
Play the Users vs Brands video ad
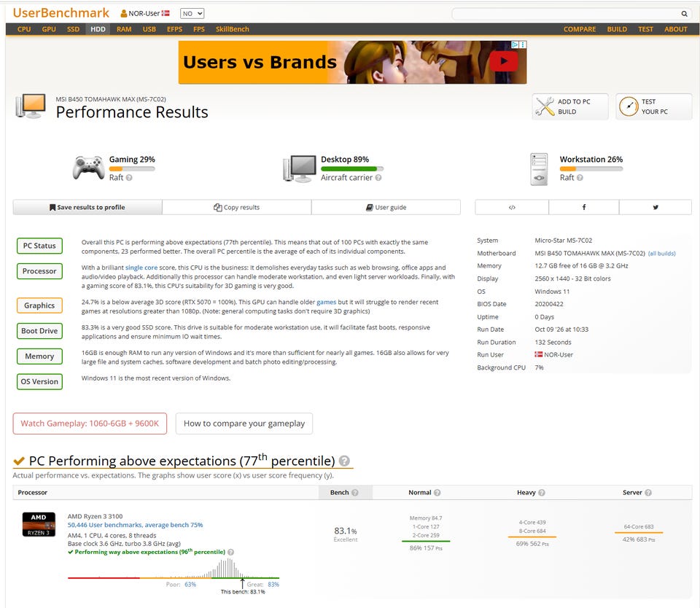point(504,61)
